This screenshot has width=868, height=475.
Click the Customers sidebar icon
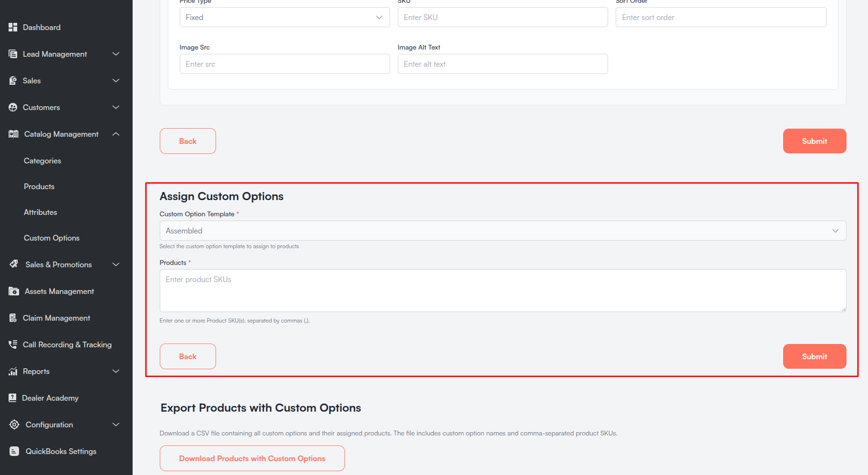[13, 107]
